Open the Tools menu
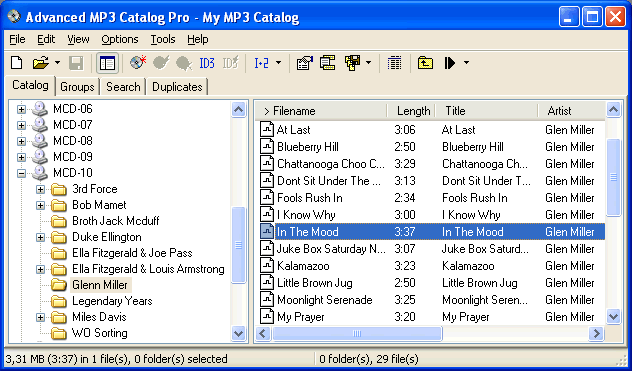Image resolution: width=632 pixels, height=371 pixels. (x=163, y=39)
